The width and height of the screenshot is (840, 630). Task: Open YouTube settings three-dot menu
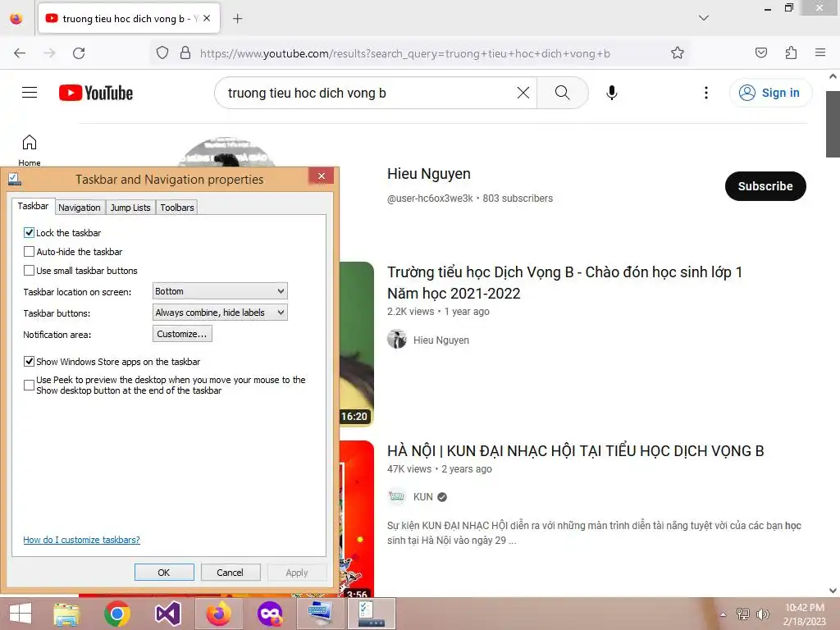[x=706, y=93]
